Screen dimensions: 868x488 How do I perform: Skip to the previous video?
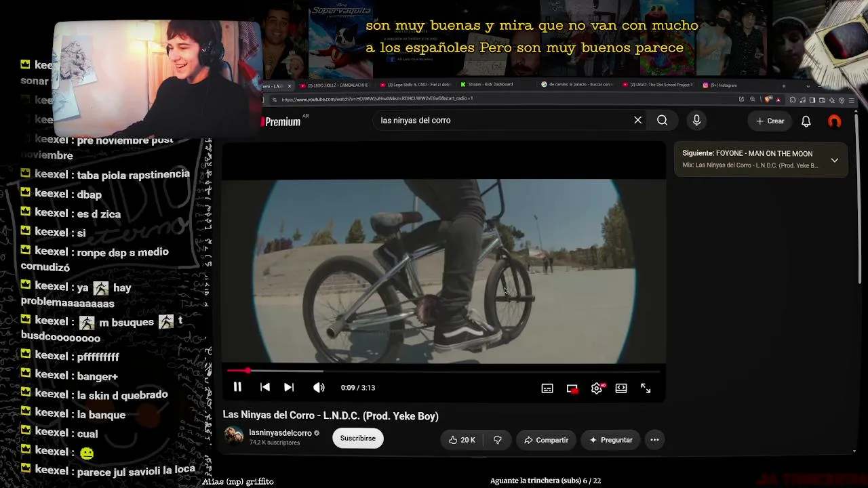pos(265,388)
